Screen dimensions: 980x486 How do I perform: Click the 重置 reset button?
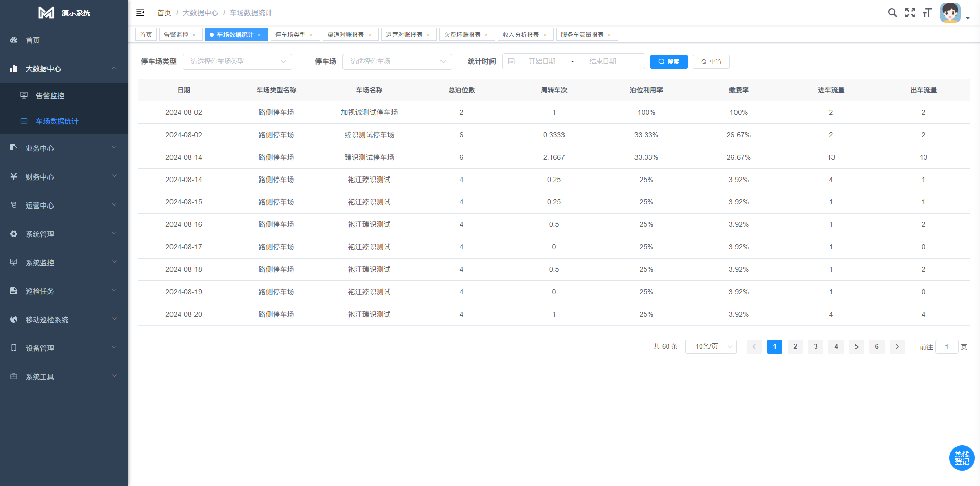coord(711,61)
